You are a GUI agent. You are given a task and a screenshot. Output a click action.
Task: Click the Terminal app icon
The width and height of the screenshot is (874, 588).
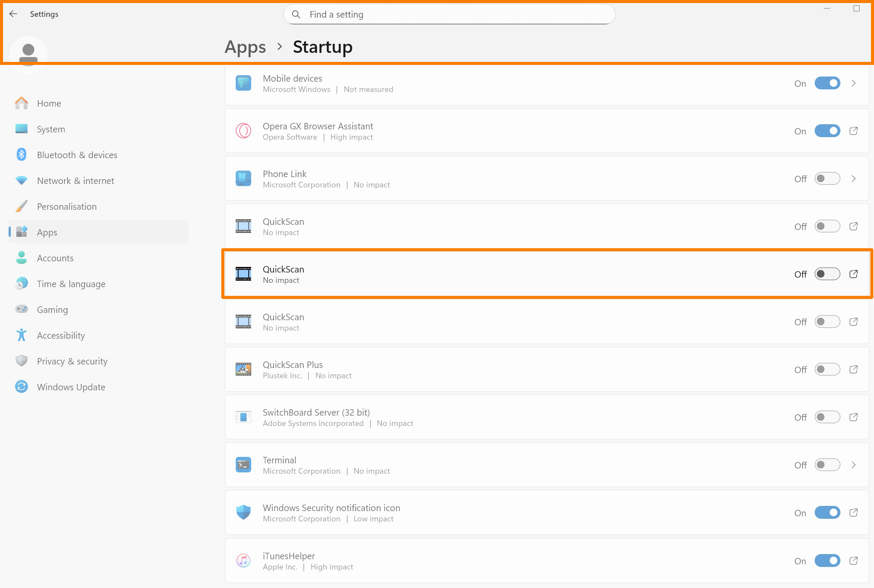tap(243, 465)
